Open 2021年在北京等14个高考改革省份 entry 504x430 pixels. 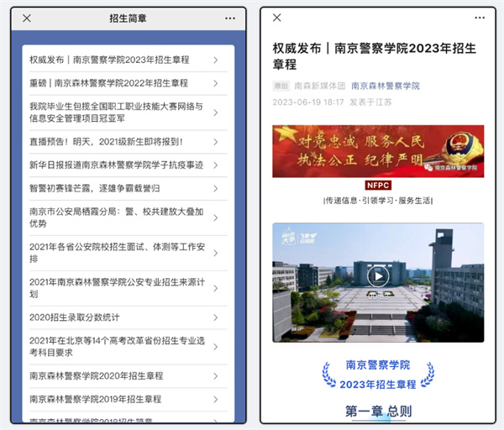click(129, 347)
